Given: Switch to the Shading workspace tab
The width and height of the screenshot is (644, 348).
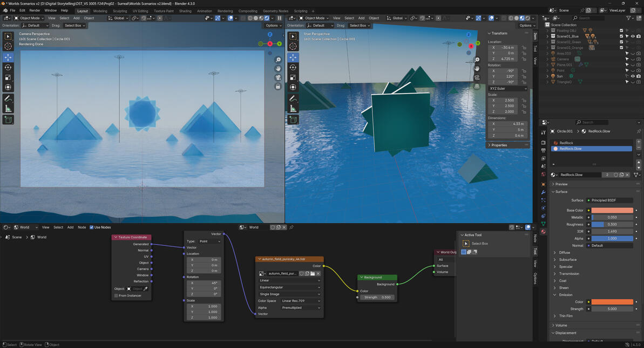Looking at the screenshot, I should tap(185, 10).
